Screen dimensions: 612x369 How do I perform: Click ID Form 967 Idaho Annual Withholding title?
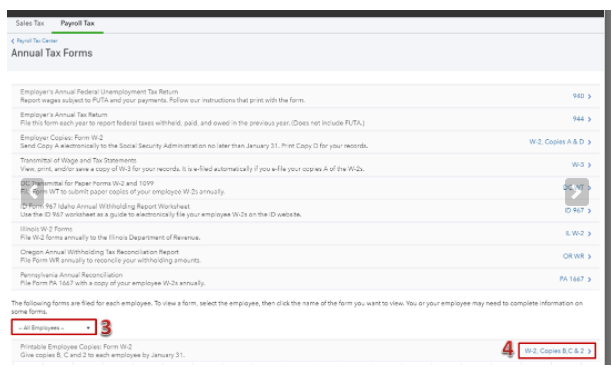105,206
